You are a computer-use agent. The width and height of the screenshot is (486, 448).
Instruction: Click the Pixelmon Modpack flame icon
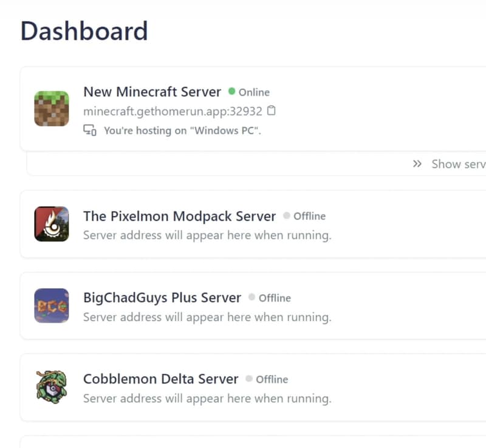pyautogui.click(x=52, y=224)
